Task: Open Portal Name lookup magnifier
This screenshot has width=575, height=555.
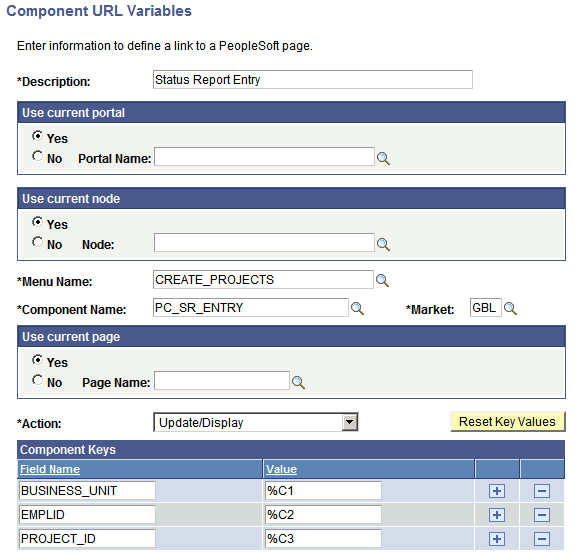Action: 383,158
